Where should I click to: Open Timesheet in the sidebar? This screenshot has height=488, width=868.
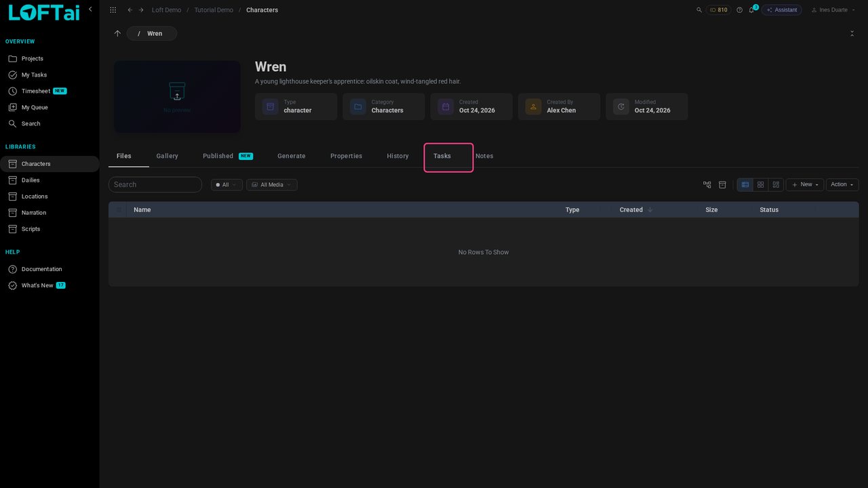[x=50, y=91]
